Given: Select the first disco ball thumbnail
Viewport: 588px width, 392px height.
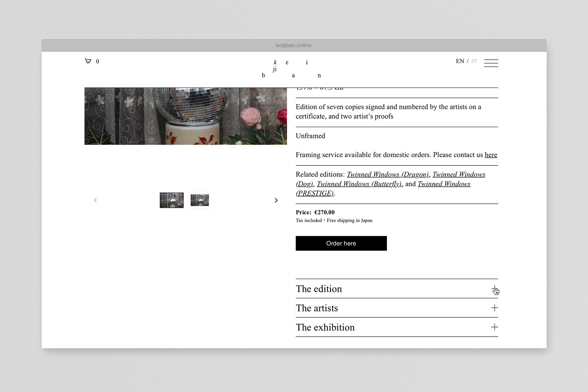Looking at the screenshot, I should 172,200.
